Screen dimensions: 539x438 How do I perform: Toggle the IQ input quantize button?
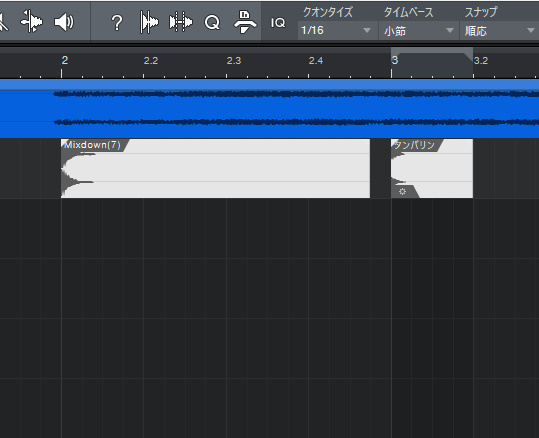coord(278,23)
